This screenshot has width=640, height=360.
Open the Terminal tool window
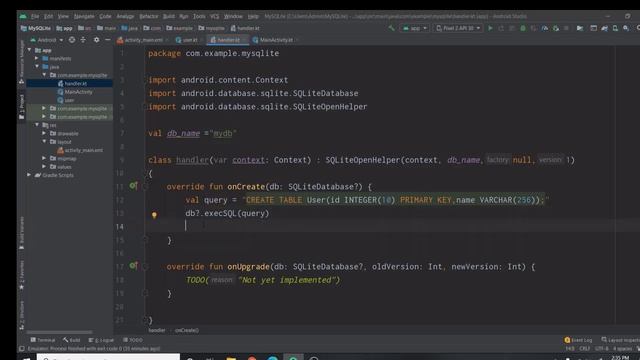(x=42, y=340)
